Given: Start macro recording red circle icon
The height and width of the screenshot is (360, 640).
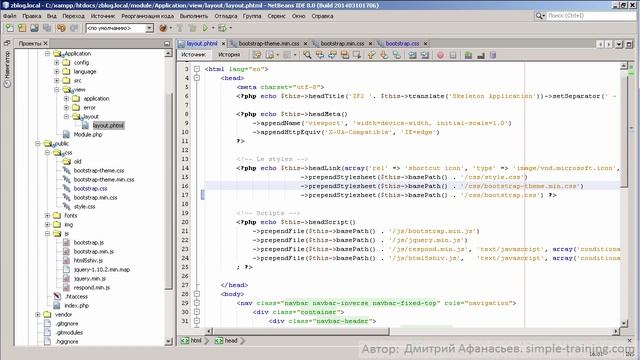Looking at the screenshot, I should pos(440,55).
